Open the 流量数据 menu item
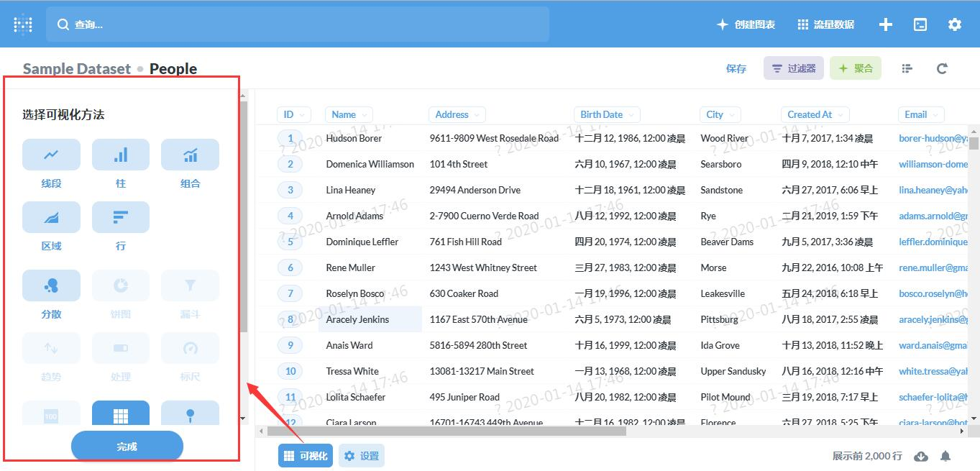980x471 pixels. 826,24
